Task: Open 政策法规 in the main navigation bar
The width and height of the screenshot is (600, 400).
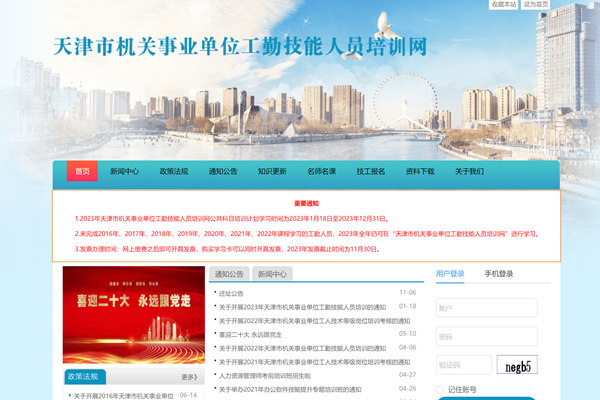Action: coord(174,171)
